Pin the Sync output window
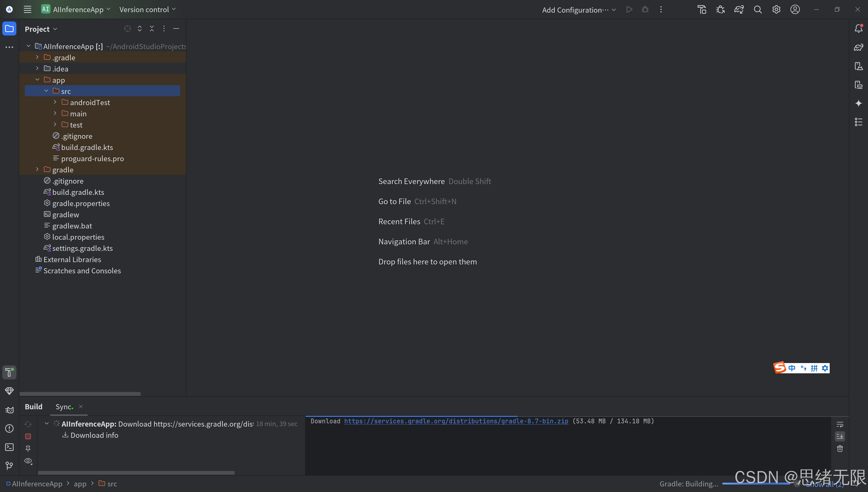The image size is (868, 492). point(28,448)
